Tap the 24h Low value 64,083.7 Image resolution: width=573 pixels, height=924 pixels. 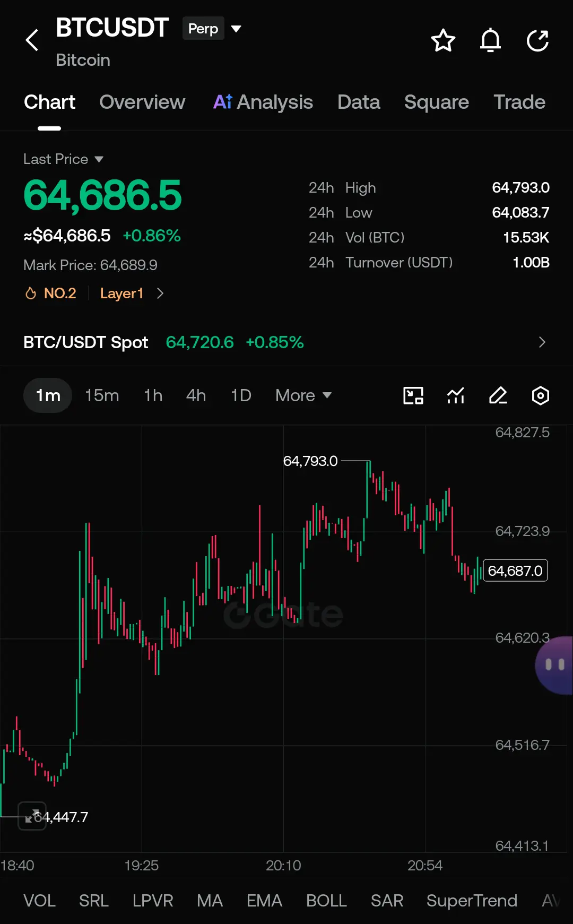click(520, 212)
